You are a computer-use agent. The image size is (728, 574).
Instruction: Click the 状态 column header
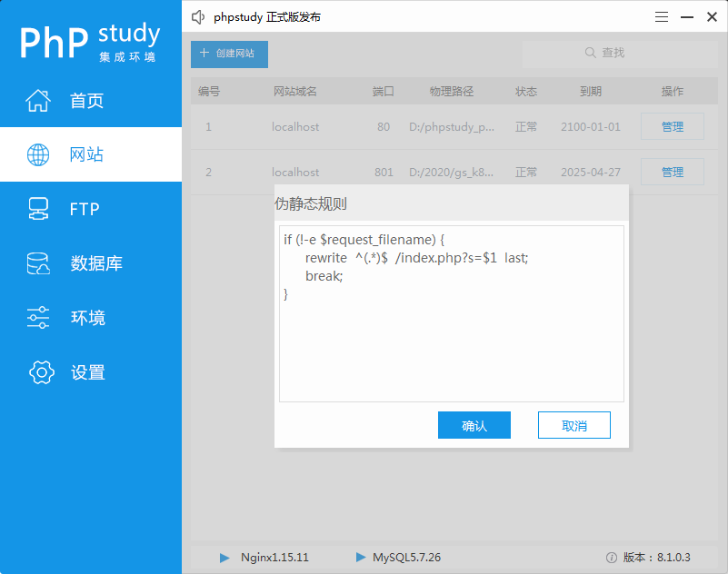click(526, 91)
